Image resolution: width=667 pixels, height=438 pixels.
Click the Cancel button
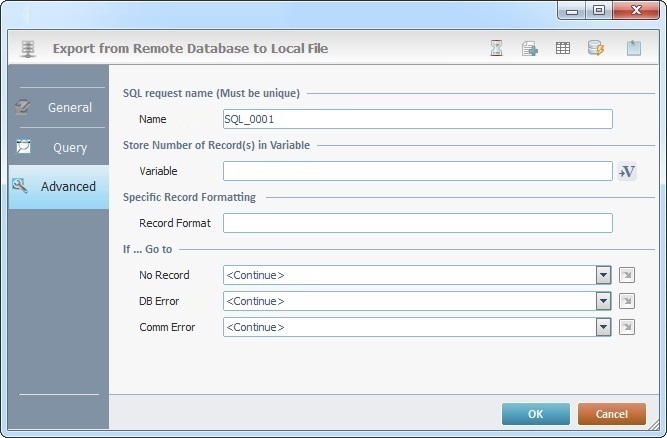tap(611, 414)
